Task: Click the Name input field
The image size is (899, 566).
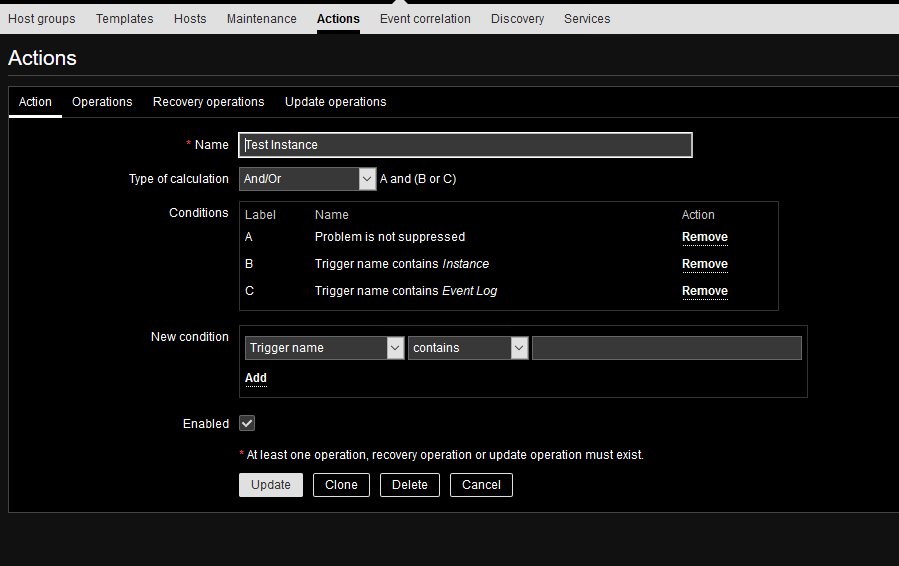Action: 465,145
